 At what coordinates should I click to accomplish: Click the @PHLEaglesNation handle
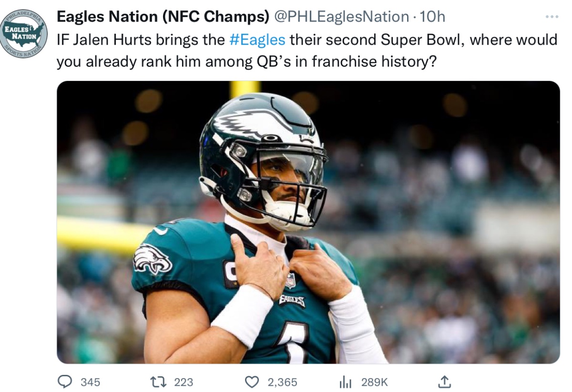tap(341, 17)
